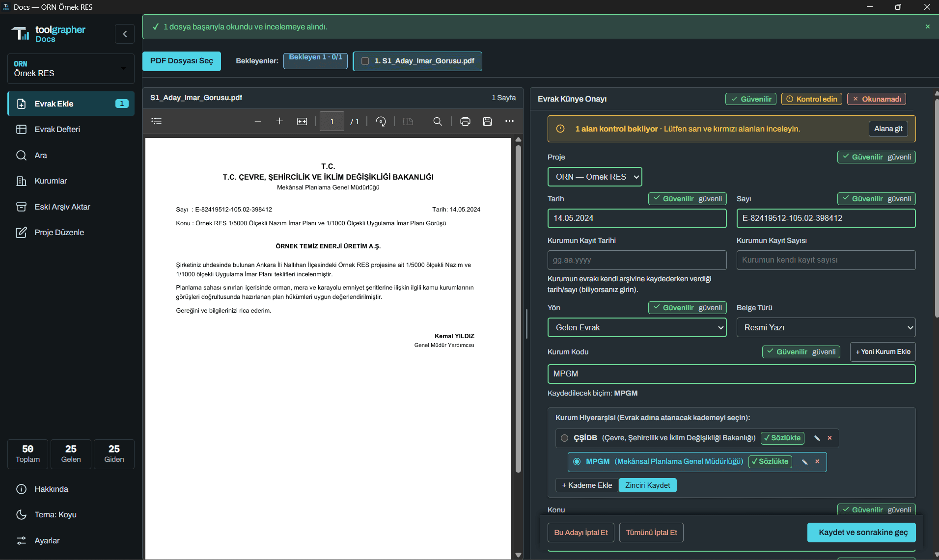This screenshot has width=939, height=560.
Task: Select the ÇŞİDB radio button
Action: 564,438
